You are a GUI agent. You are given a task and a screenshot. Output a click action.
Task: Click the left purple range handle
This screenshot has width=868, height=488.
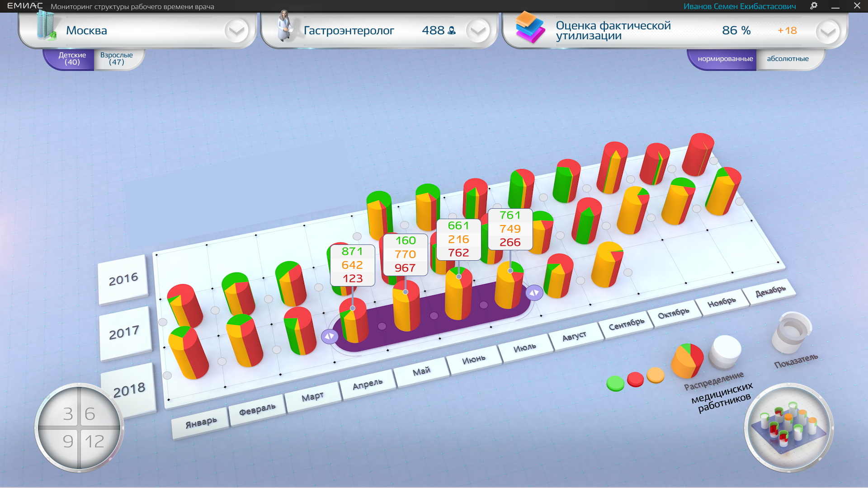pyautogui.click(x=330, y=336)
